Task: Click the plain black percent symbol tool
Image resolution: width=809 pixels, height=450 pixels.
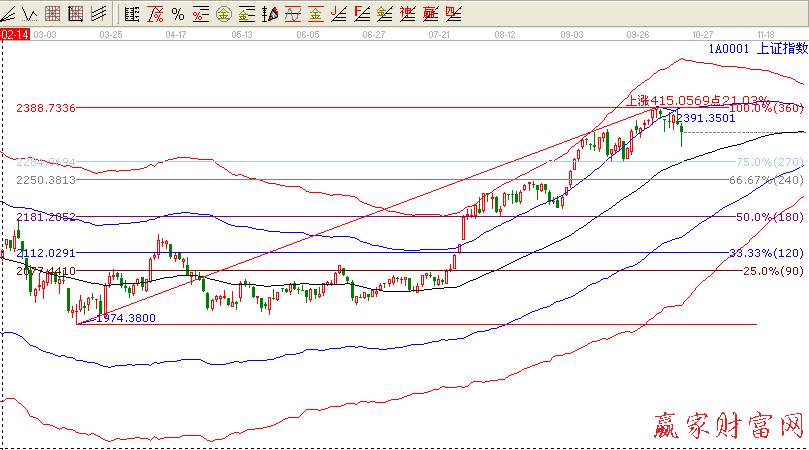Action: tap(177, 14)
